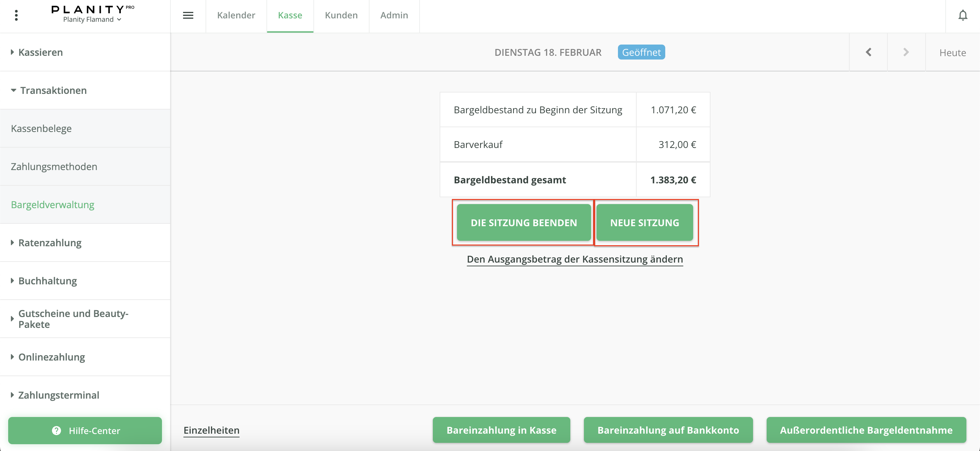
Task: Click the Bareinzahlung auf Bankkonto button
Action: (668, 430)
